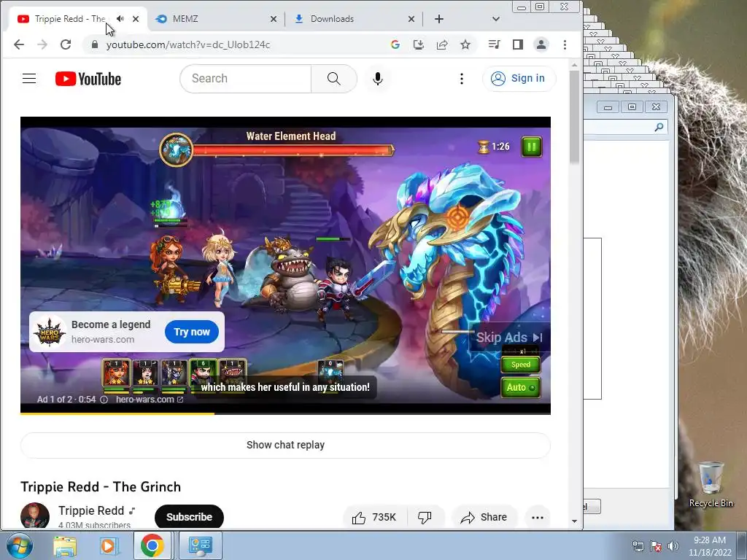Open Chrome side panel

(x=518, y=44)
